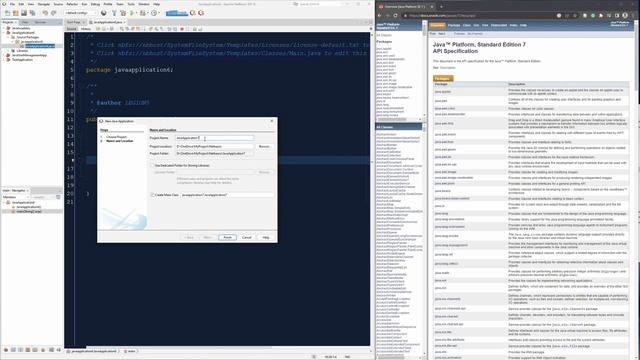Click Overview in Java docs navigation bar
Screen dimensions: 640x360
(437, 25)
